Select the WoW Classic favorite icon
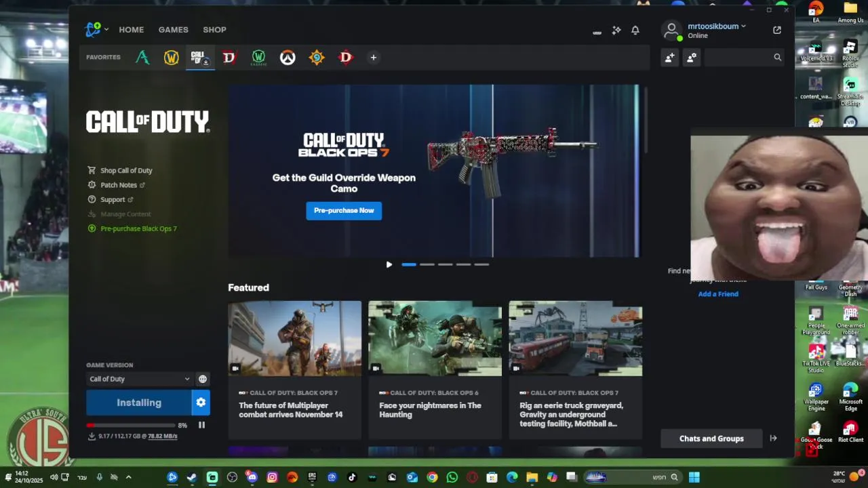The width and height of the screenshot is (868, 488). pyautogui.click(x=258, y=58)
